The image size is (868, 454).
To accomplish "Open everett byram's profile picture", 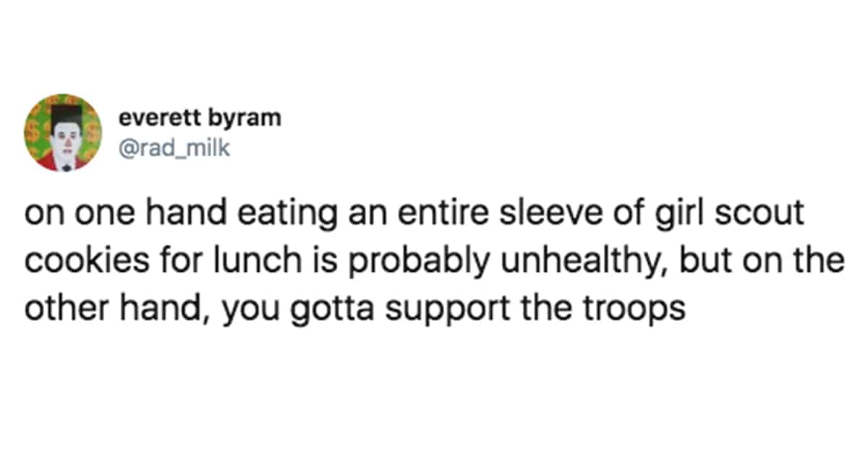I will click(63, 132).
